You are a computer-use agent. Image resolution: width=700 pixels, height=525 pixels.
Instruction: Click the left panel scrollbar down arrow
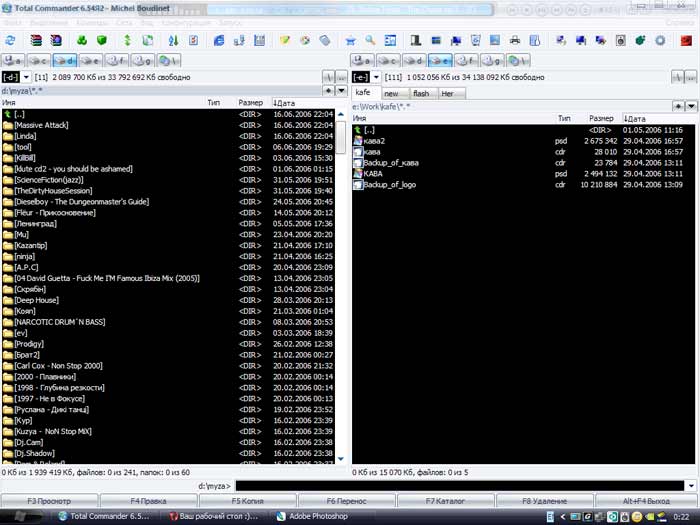click(341, 459)
